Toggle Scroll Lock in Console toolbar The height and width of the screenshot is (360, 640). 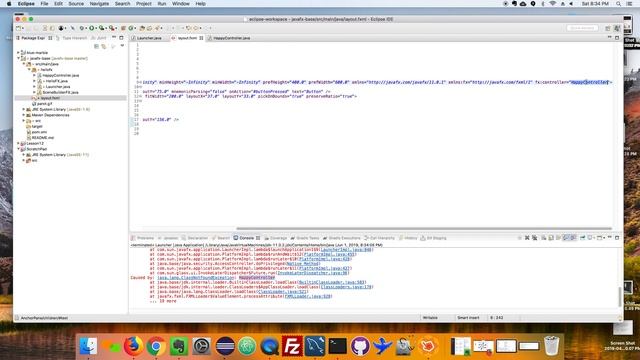pyautogui.click(x=551, y=238)
